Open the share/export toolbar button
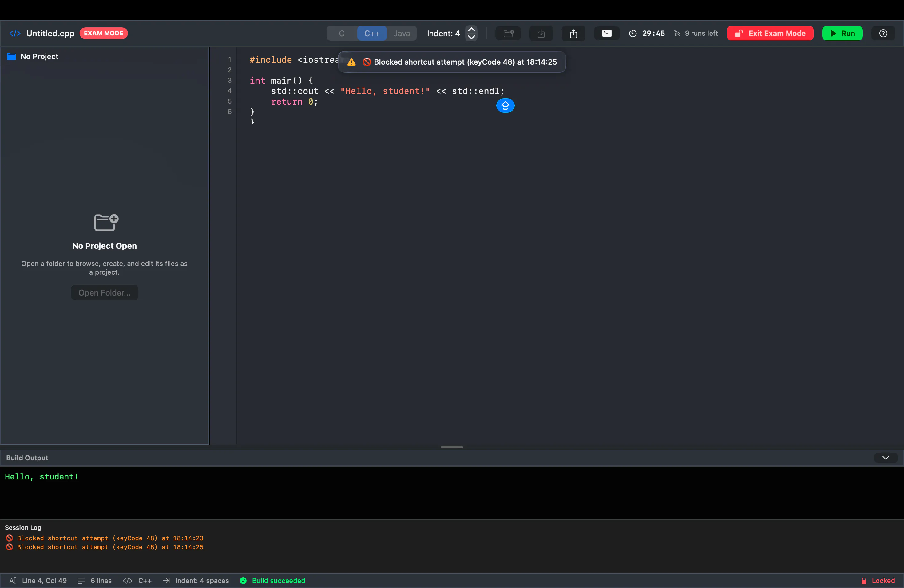This screenshot has height=588, width=904. pos(573,34)
